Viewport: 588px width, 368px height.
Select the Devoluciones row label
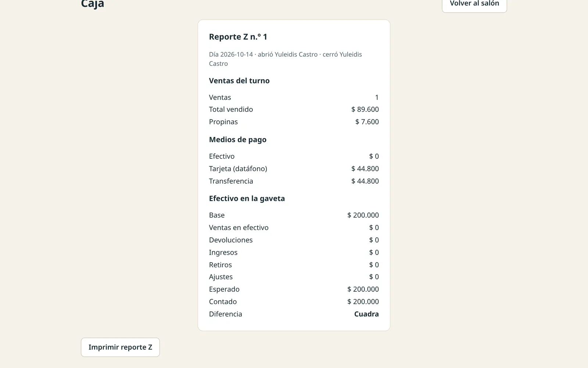[231, 240]
